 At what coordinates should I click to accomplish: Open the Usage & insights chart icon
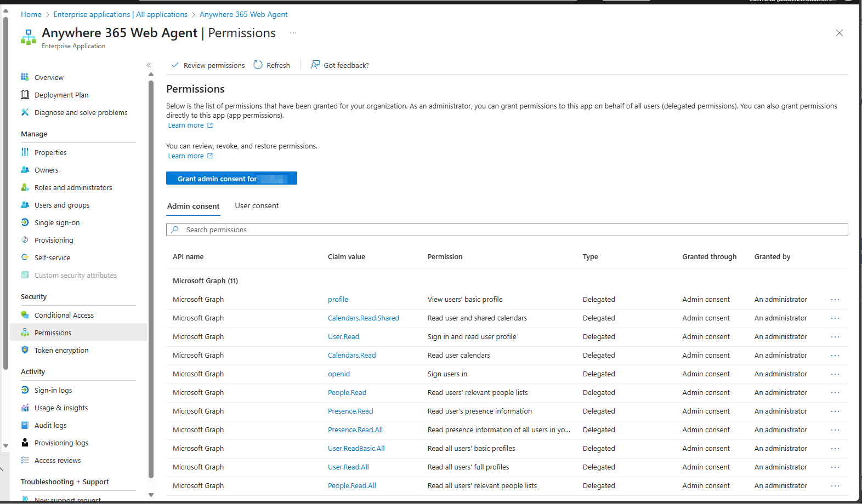point(25,408)
